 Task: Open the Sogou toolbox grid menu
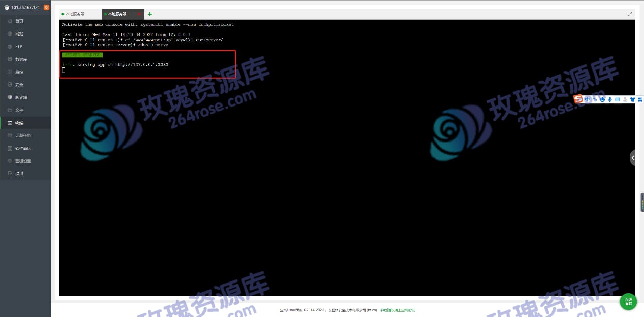coord(640,99)
